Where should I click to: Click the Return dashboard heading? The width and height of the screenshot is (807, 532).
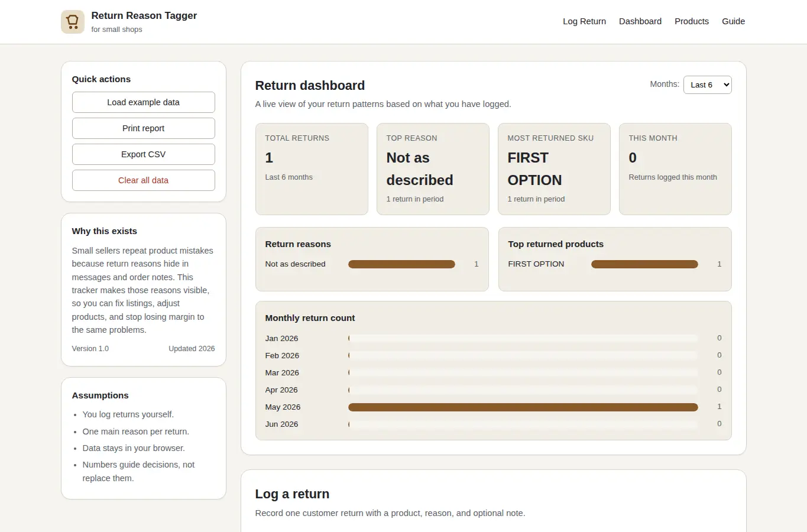click(x=310, y=86)
